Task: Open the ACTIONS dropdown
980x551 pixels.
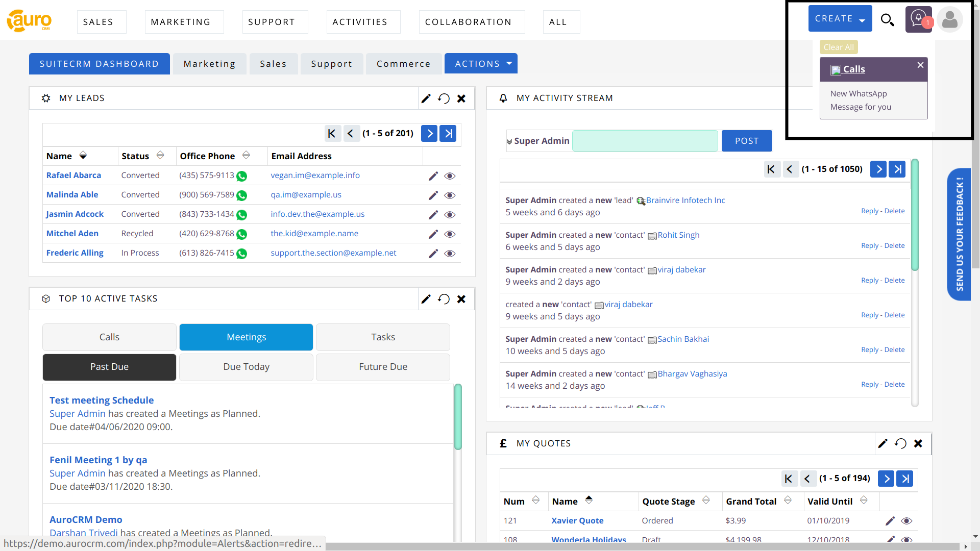Action: (x=481, y=64)
